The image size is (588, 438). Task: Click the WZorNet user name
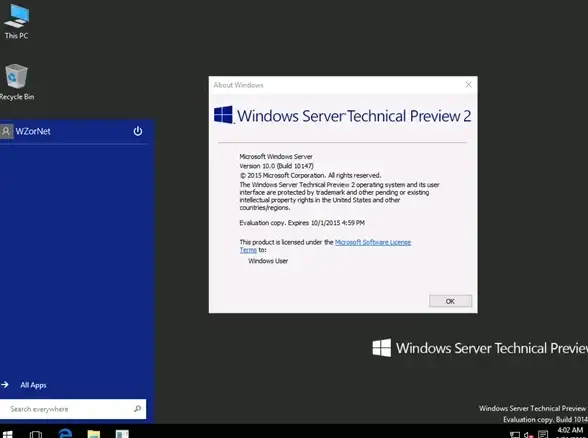point(33,131)
